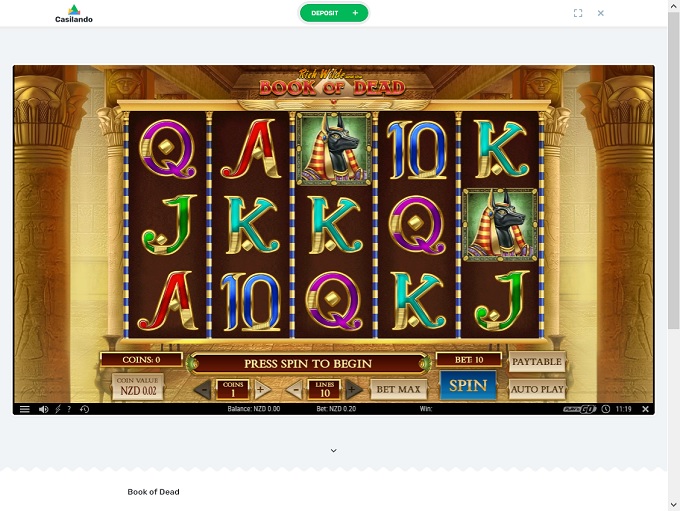680x511 pixels.
Task: Click the green Deposit button
Action: pyautogui.click(x=334, y=13)
